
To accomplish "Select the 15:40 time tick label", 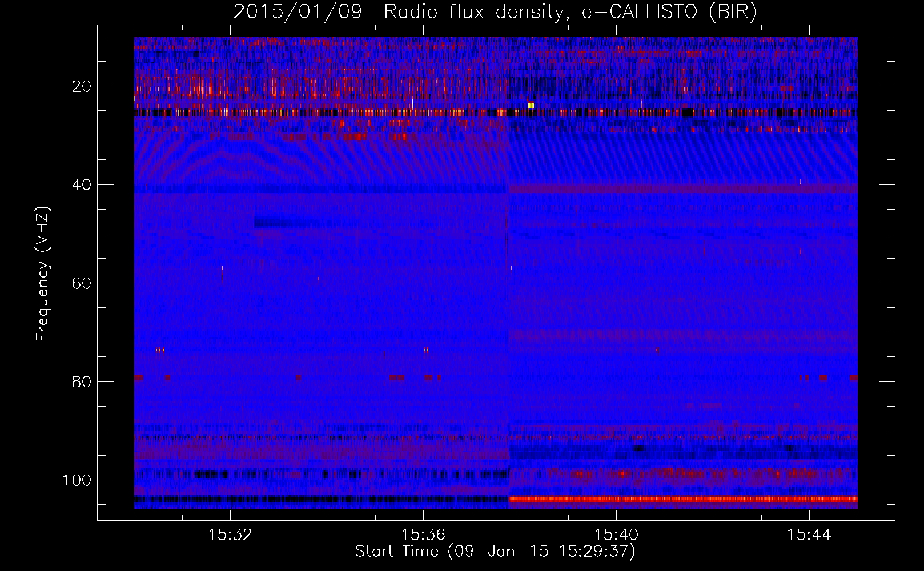I will [616, 535].
